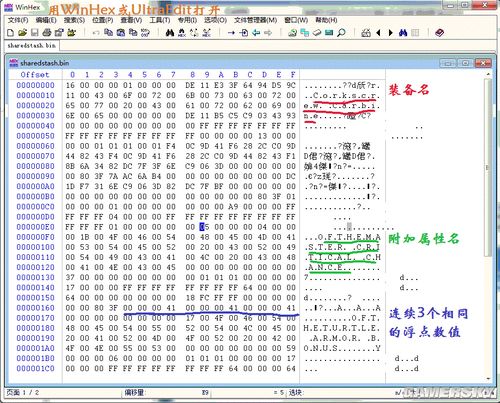Click the Copy hex values icon
The height and width of the screenshot is (403, 500).
[x=133, y=32]
